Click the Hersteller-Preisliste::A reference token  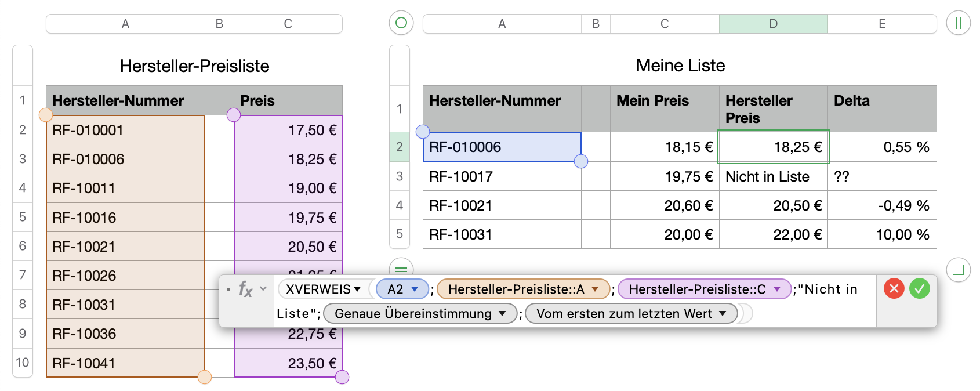[516, 289]
